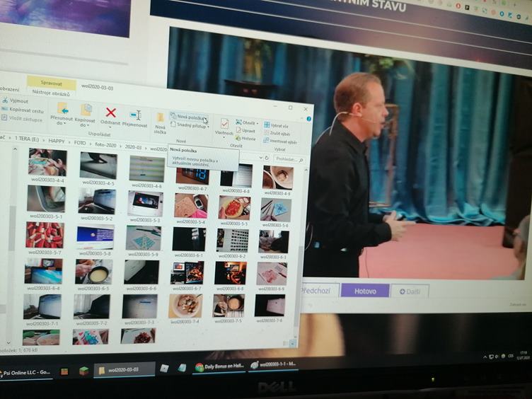This screenshot has width=532, height=399.
Task: Click the Přejmenovat rename icon
Action: 135,115
